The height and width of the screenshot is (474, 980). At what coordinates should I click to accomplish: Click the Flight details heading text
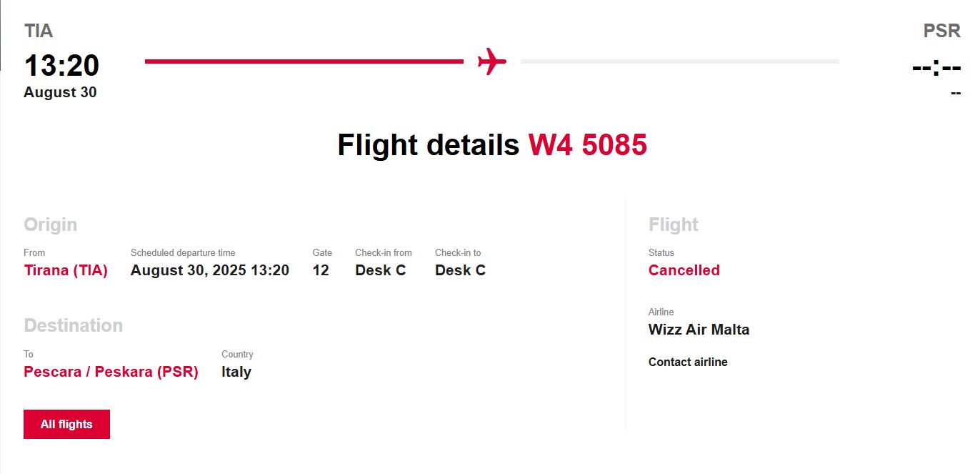(428, 145)
